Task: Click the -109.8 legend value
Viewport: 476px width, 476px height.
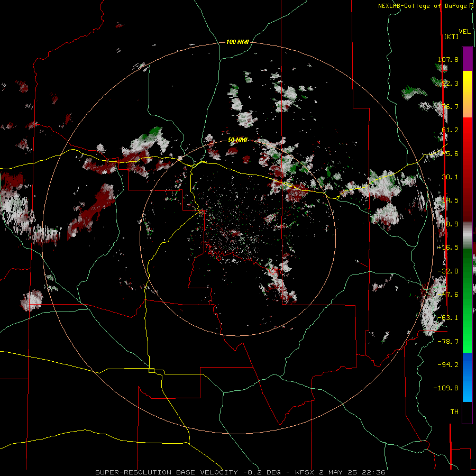Action: pos(446,388)
